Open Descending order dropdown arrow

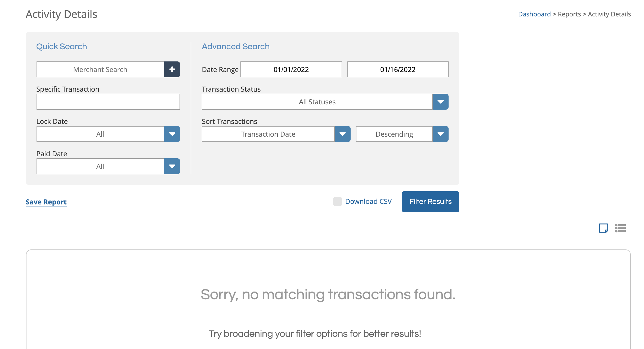pos(440,134)
